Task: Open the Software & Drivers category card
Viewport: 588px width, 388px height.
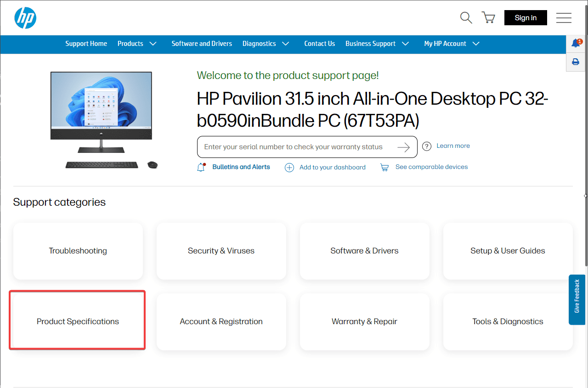Action: tap(365, 251)
